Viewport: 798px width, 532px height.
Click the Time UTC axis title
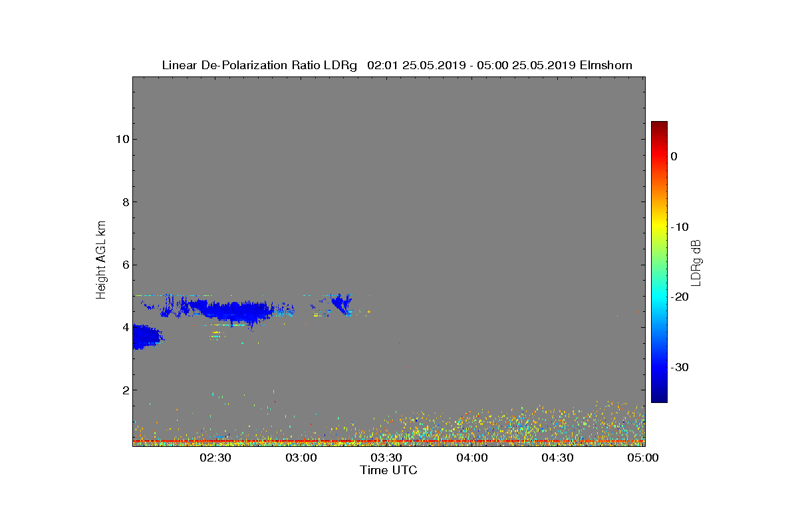(x=389, y=470)
